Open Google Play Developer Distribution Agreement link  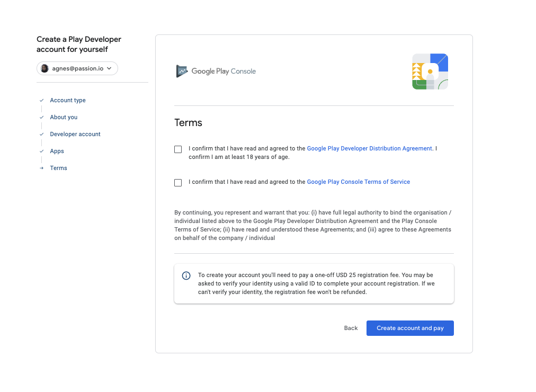[370, 148]
